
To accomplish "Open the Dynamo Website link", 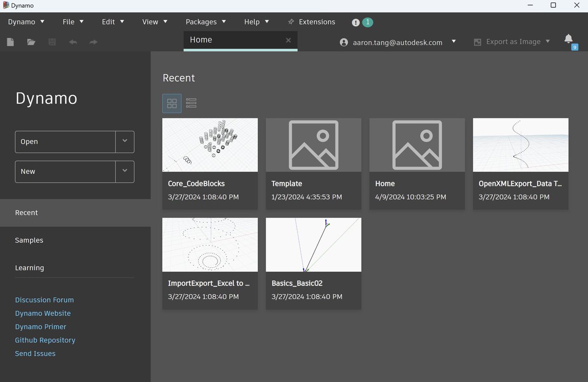I will [43, 313].
